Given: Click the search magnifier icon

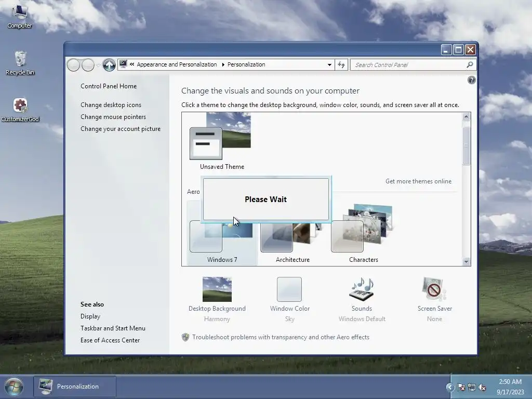Looking at the screenshot, I should click(470, 64).
